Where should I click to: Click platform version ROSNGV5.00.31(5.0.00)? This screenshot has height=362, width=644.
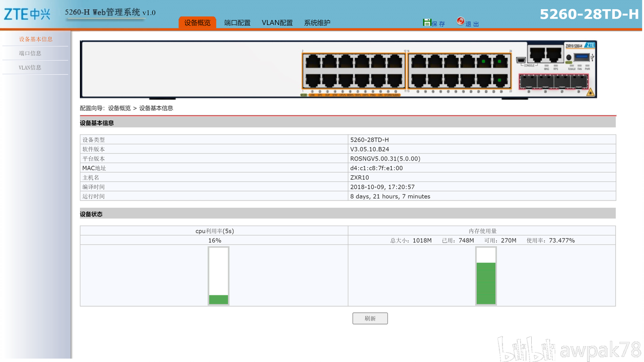tap(385, 158)
